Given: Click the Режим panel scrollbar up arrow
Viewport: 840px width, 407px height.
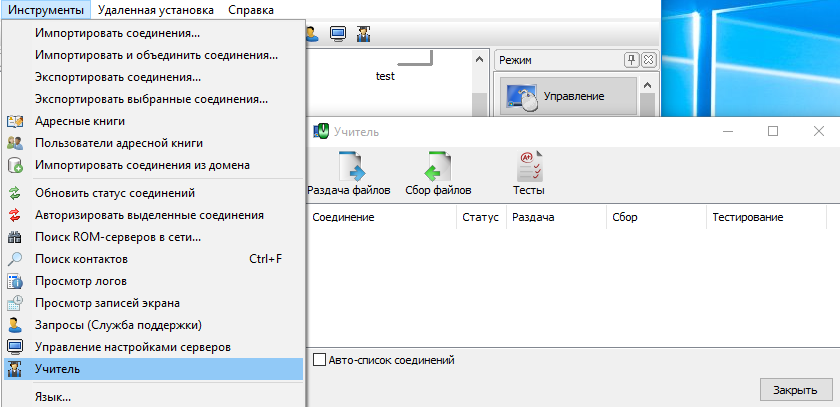Looking at the screenshot, I should (648, 85).
